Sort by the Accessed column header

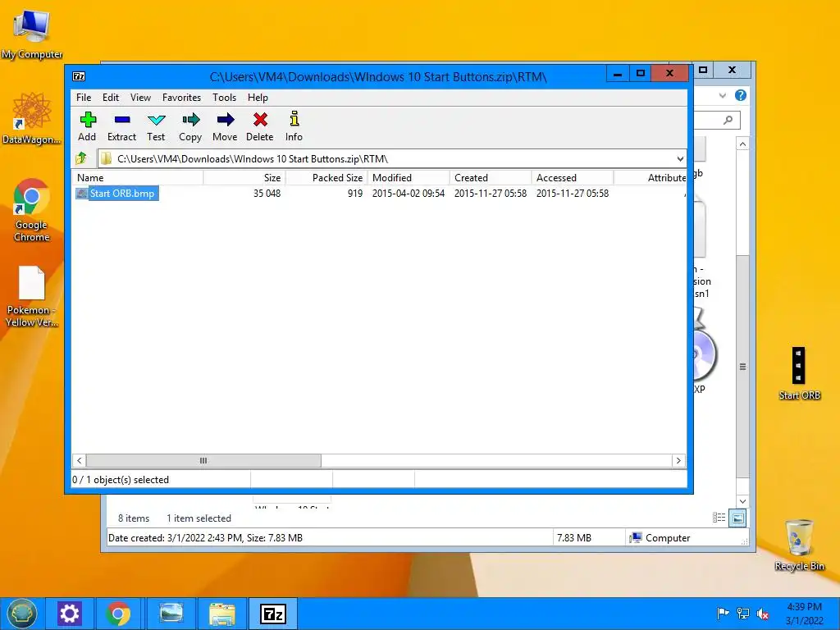coord(572,178)
